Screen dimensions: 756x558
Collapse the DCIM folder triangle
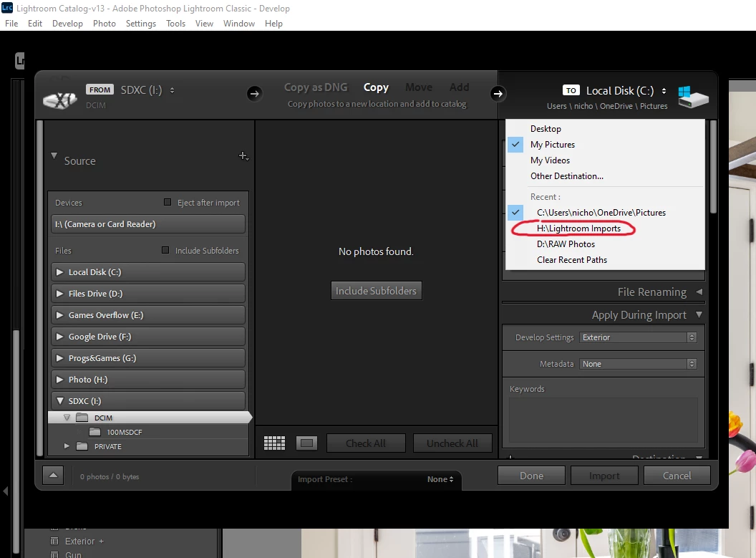coord(67,418)
